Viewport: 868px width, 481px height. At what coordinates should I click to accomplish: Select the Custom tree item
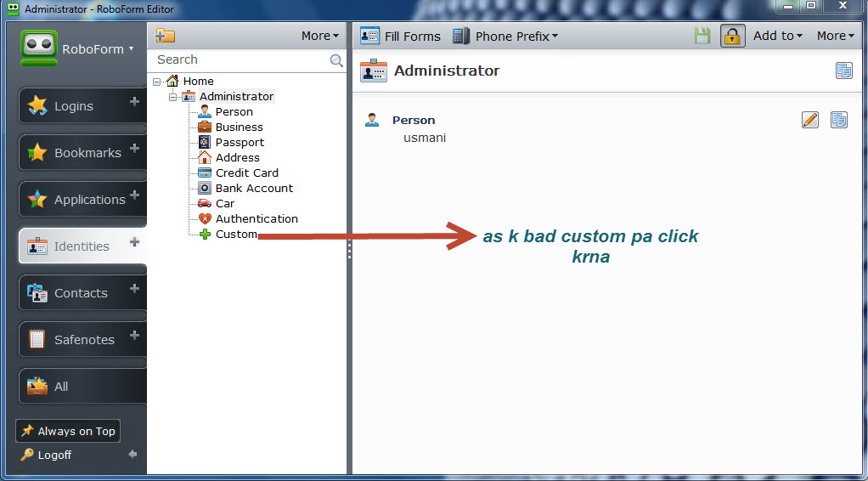[236, 235]
